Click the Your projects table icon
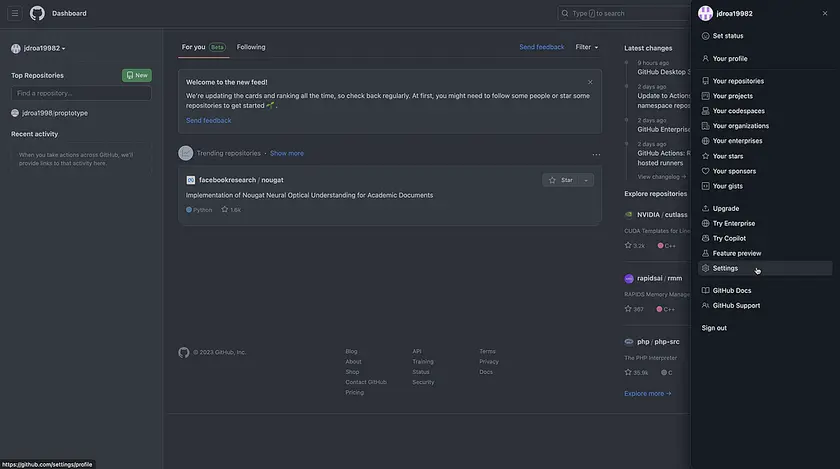Viewport: 840px width, 469px height. [x=705, y=96]
